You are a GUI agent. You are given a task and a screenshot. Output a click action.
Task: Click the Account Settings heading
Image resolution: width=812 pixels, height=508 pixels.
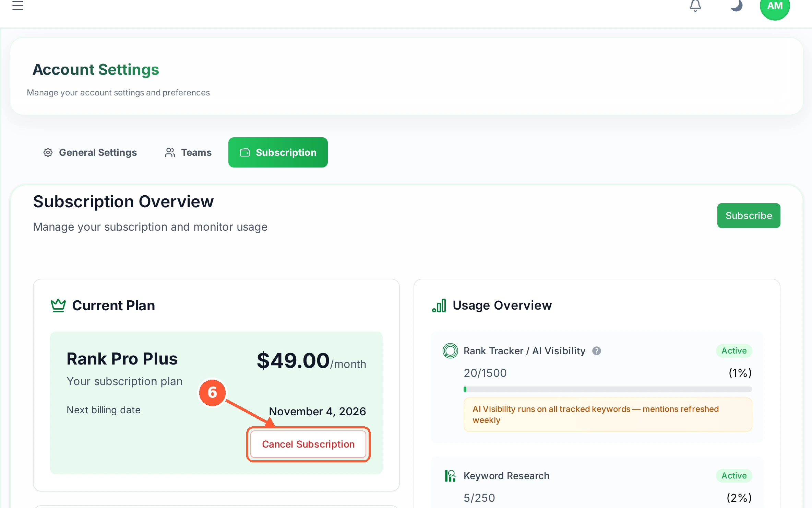point(96,70)
